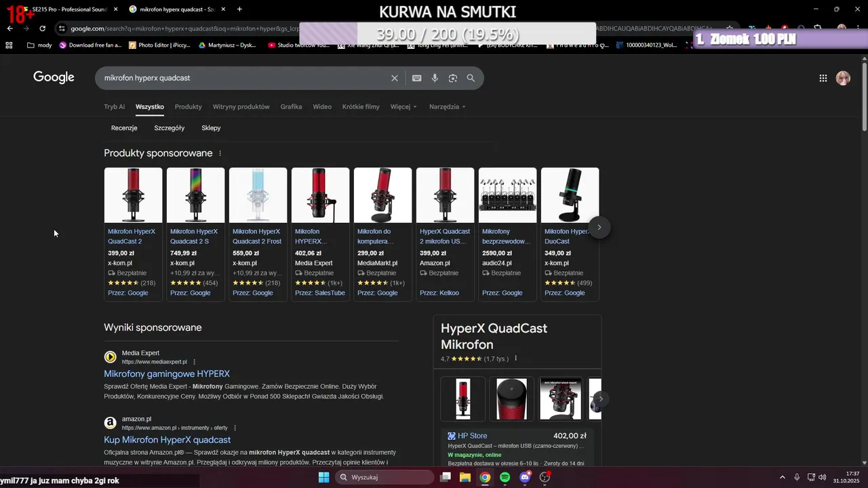This screenshot has height=488, width=868.
Task: Open 'Mikrofony gamingowe HYPERX' result link
Action: [x=167, y=373]
